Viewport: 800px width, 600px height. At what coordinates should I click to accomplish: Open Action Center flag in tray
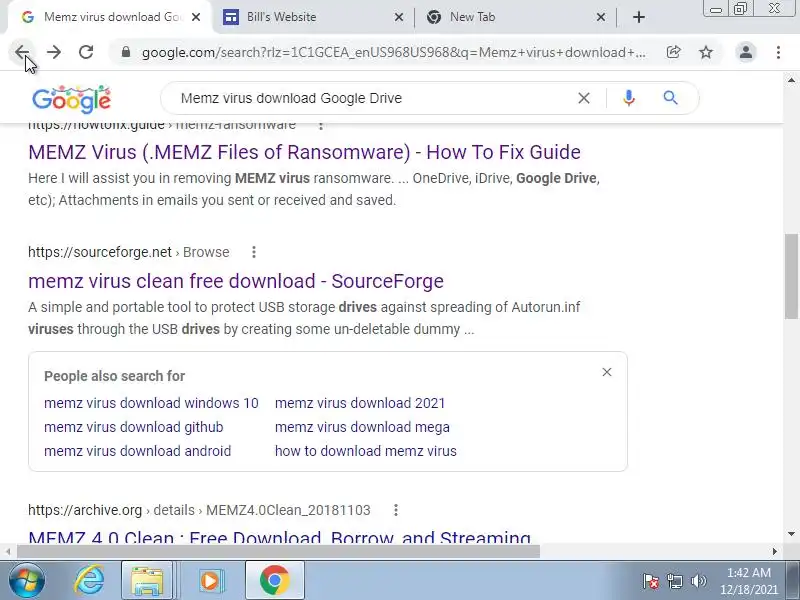[x=650, y=581]
